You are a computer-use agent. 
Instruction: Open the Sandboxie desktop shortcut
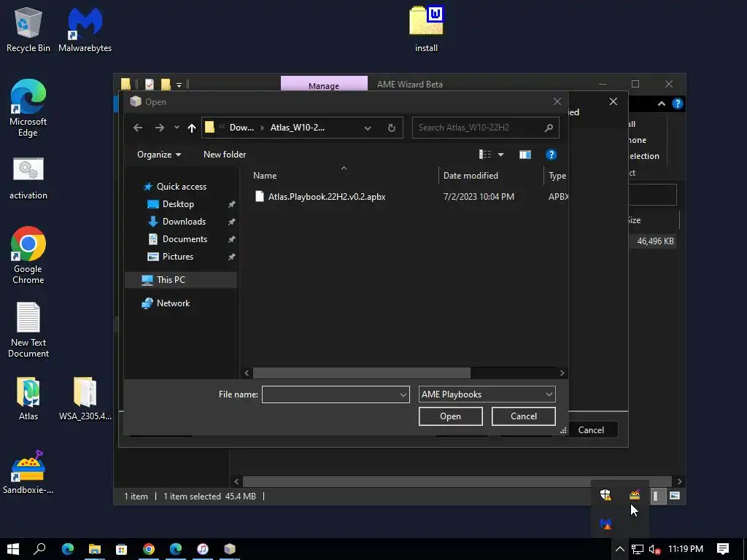28,472
